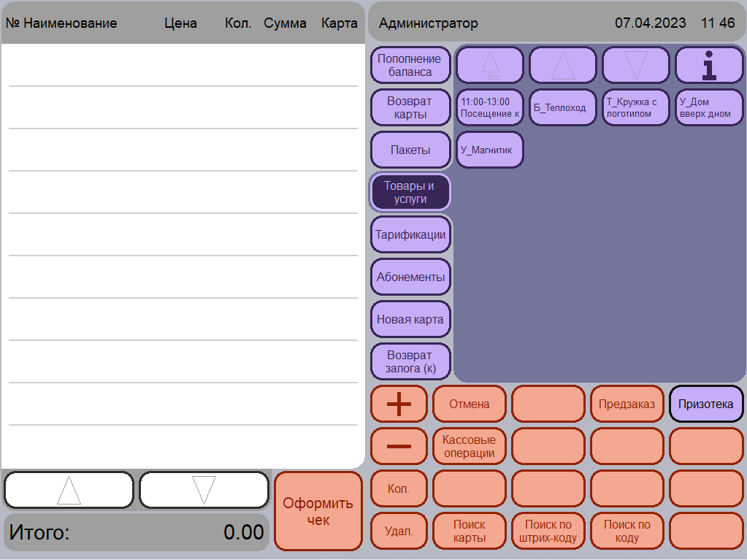
Task: Click the Призотека button
Action: click(706, 404)
